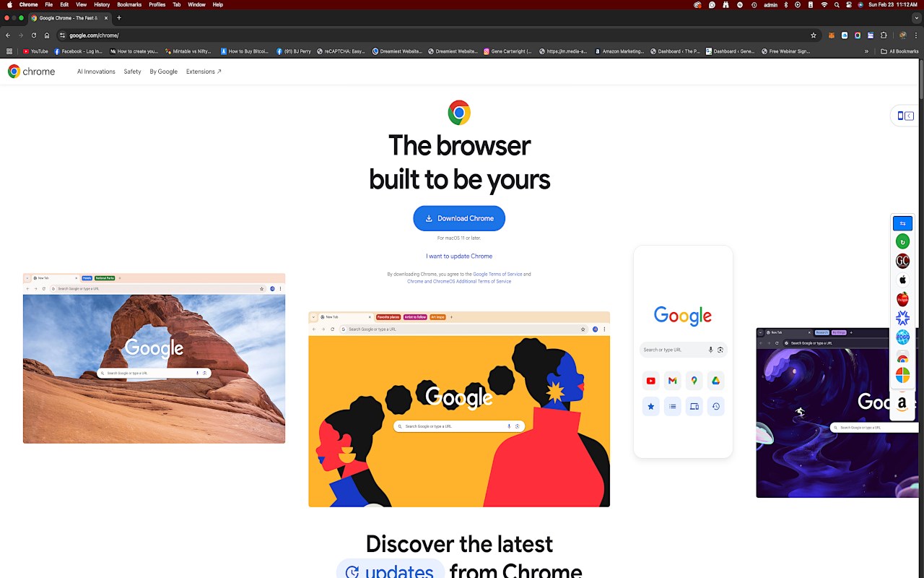The height and width of the screenshot is (578, 924).
Task: Open the apps grid in bookmarks bar
Action: [9, 51]
